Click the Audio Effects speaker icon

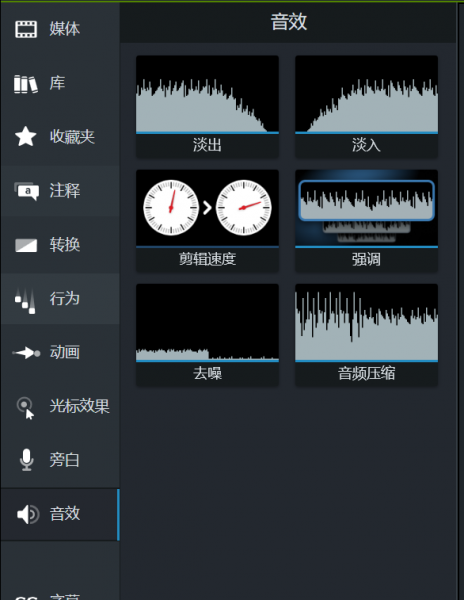28,514
